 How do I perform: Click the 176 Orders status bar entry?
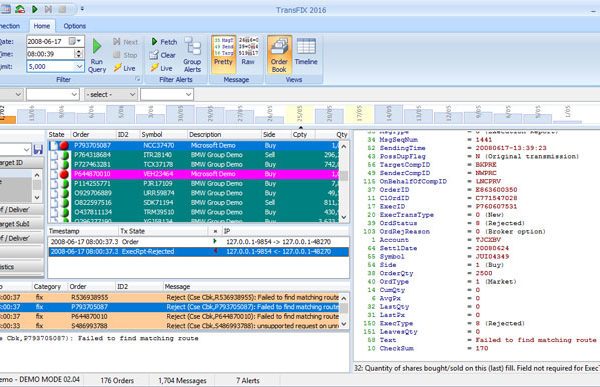pos(117,380)
